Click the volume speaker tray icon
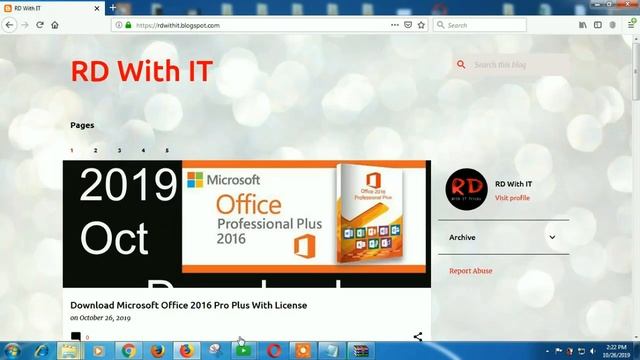This screenshot has width=640, height=360. (593, 351)
